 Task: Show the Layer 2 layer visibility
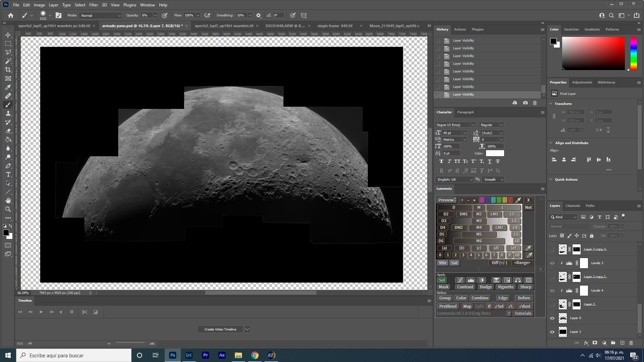552,304
